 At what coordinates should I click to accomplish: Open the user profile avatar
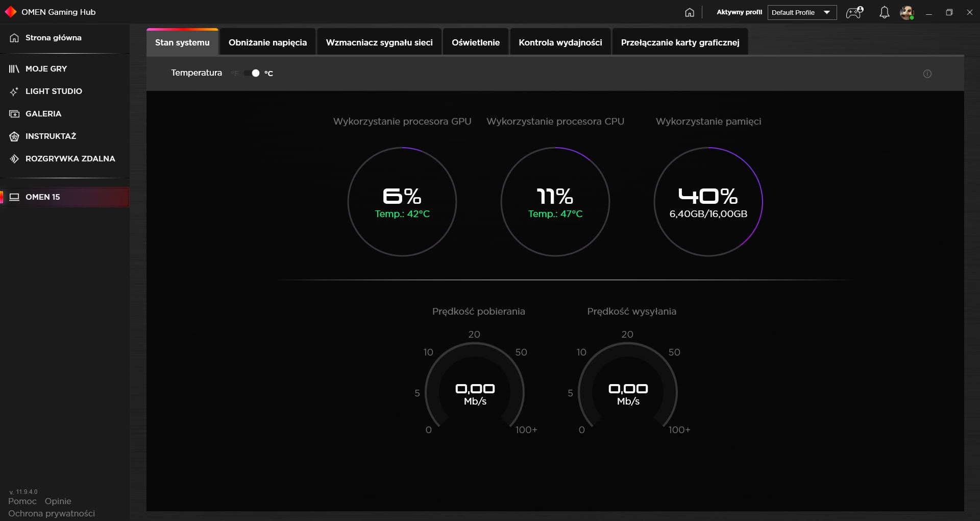(907, 12)
